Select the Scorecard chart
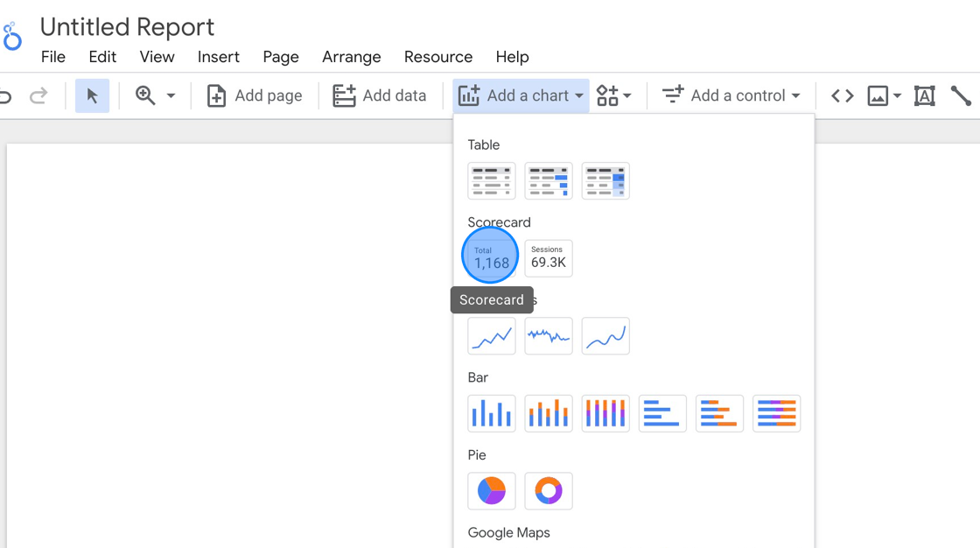 (x=490, y=256)
